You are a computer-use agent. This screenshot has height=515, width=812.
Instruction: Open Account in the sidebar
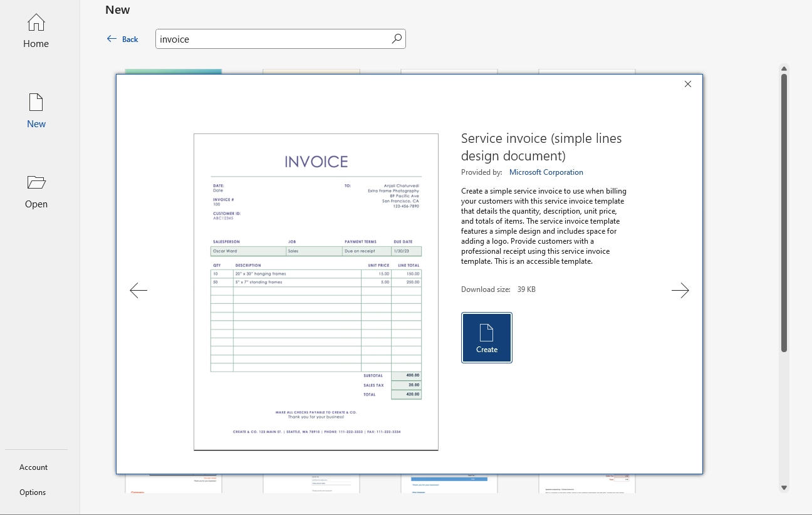click(34, 467)
